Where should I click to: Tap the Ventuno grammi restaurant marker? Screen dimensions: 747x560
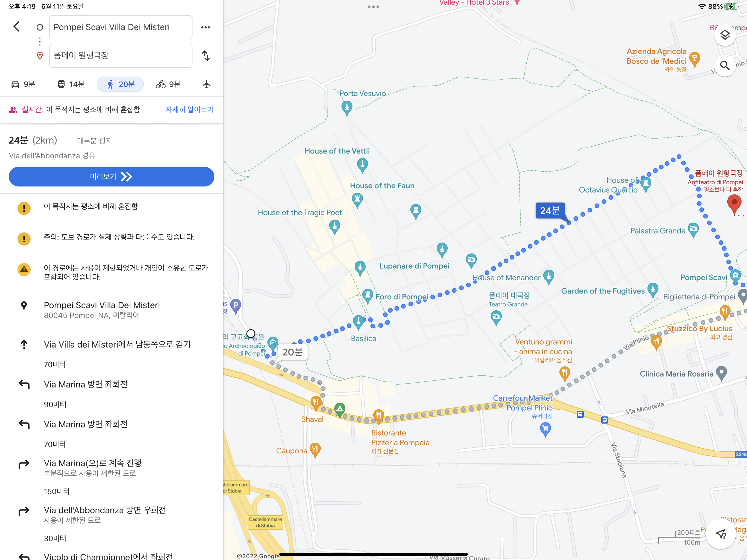click(x=565, y=374)
